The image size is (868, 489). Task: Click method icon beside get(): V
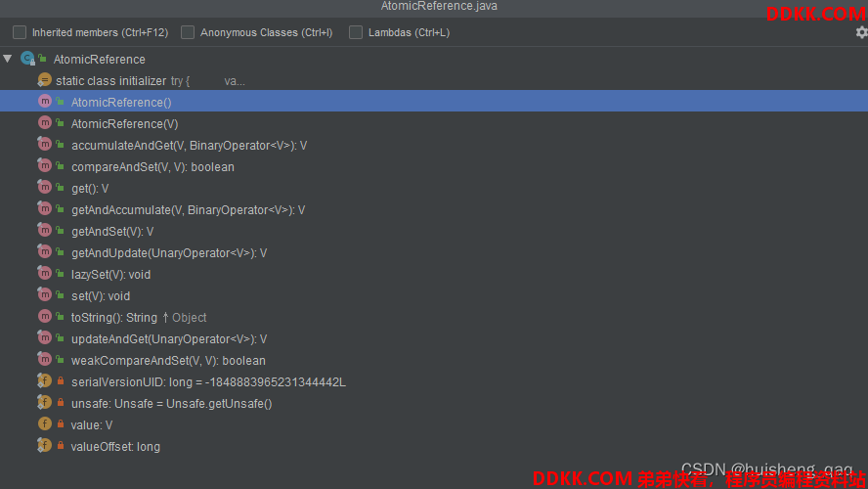pos(44,188)
